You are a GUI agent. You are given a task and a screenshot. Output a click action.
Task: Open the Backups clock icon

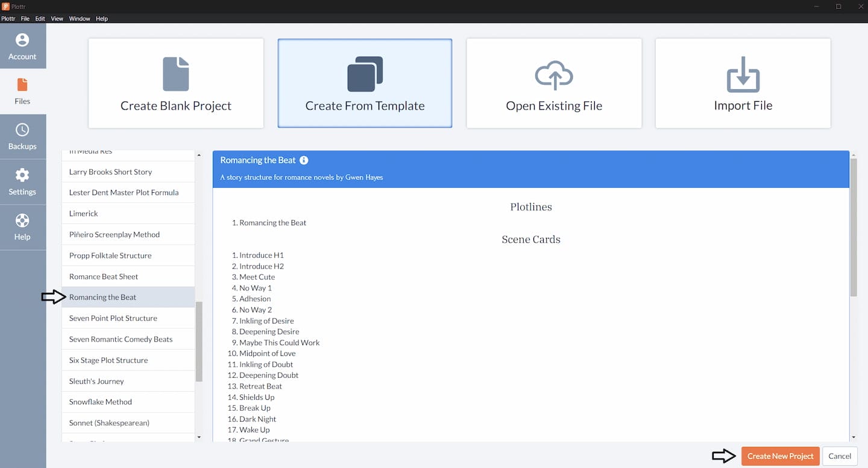[x=22, y=130]
